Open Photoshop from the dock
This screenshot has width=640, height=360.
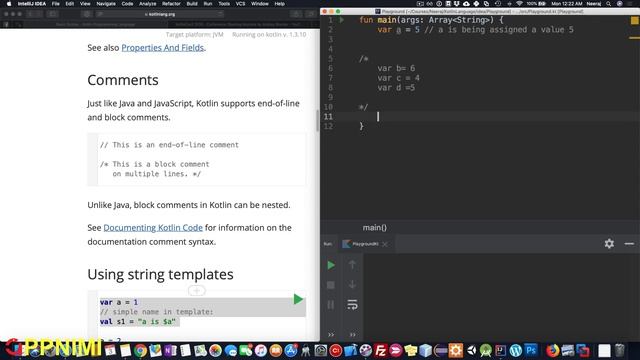pos(531,350)
